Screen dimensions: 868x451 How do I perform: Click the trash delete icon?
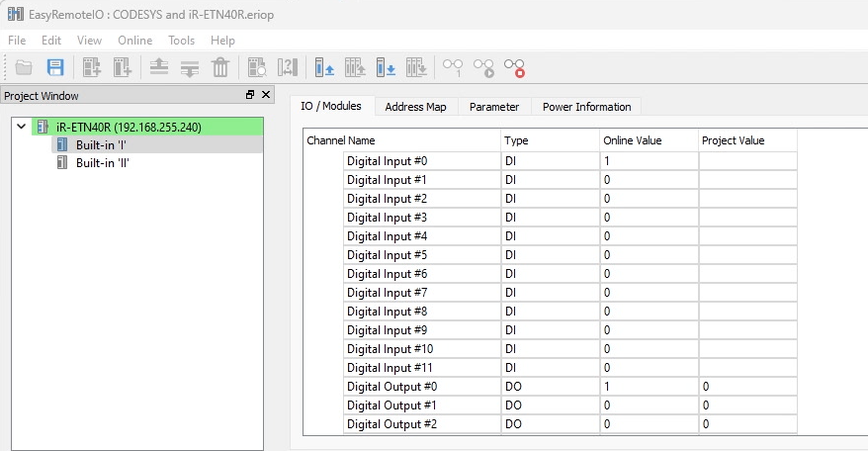point(220,67)
